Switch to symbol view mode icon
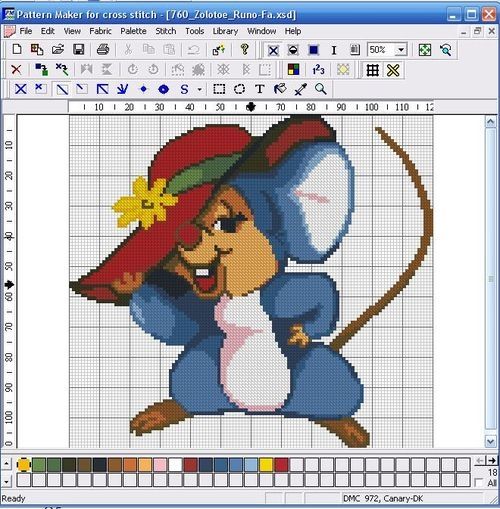The image size is (500, 509). point(293,50)
